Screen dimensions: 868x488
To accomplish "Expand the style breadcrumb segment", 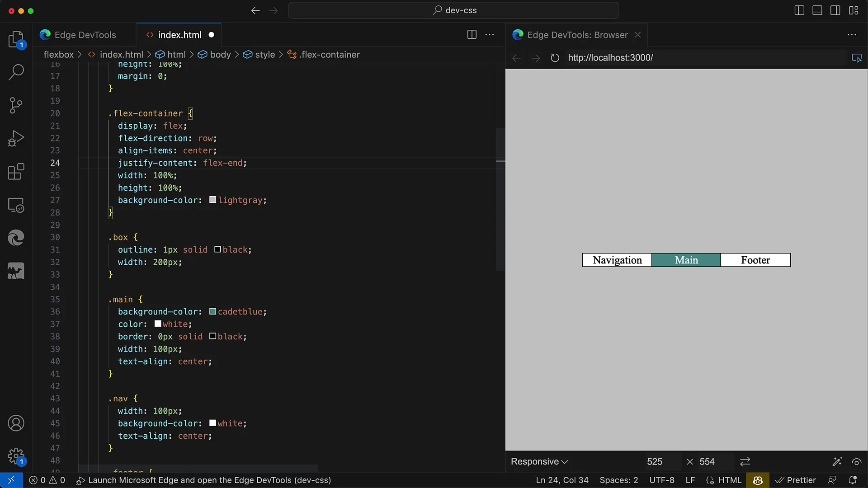I will pos(265,54).
